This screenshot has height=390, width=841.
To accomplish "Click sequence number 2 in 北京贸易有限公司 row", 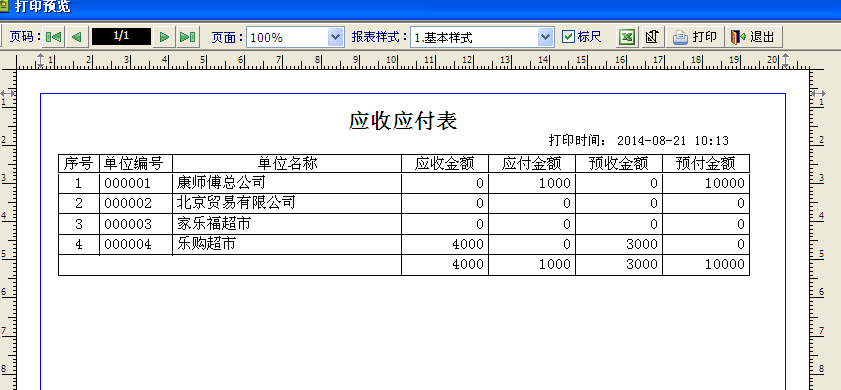I will [x=79, y=204].
